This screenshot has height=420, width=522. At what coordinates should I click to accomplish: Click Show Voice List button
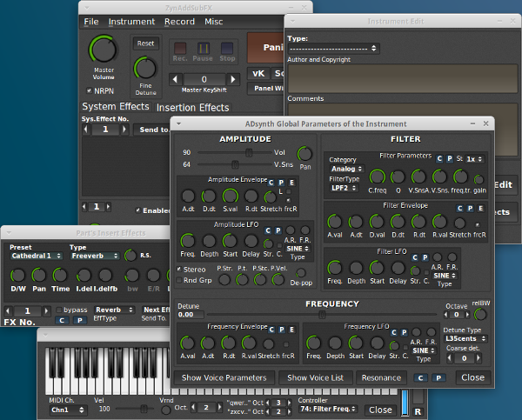[315, 377]
